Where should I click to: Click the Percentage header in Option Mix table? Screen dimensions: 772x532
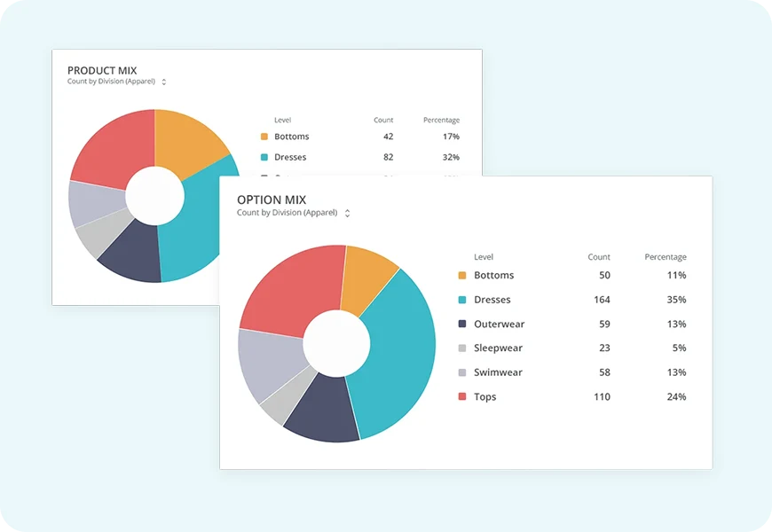click(665, 256)
